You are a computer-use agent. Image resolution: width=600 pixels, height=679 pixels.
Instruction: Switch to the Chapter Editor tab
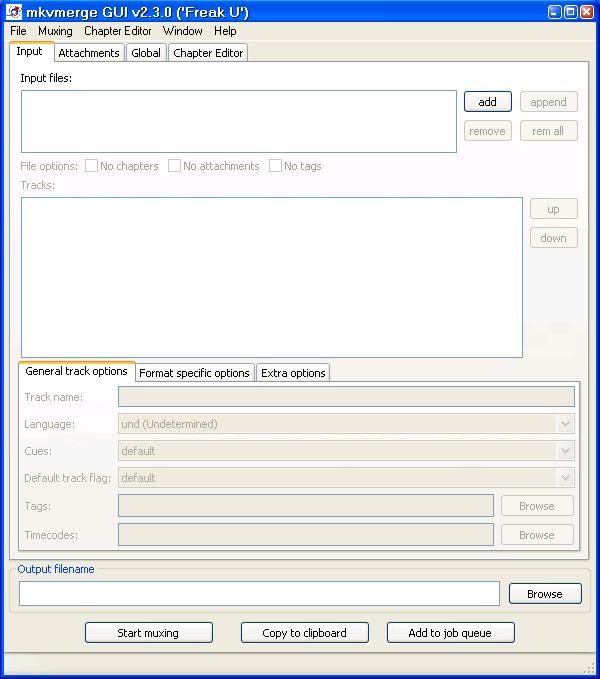click(208, 53)
